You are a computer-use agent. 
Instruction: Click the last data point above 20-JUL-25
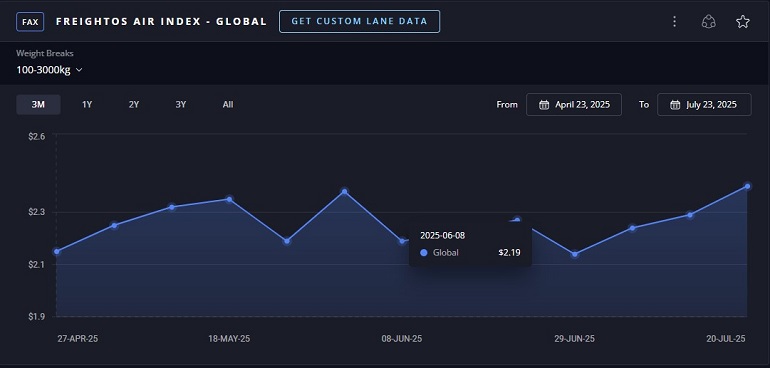pos(747,186)
